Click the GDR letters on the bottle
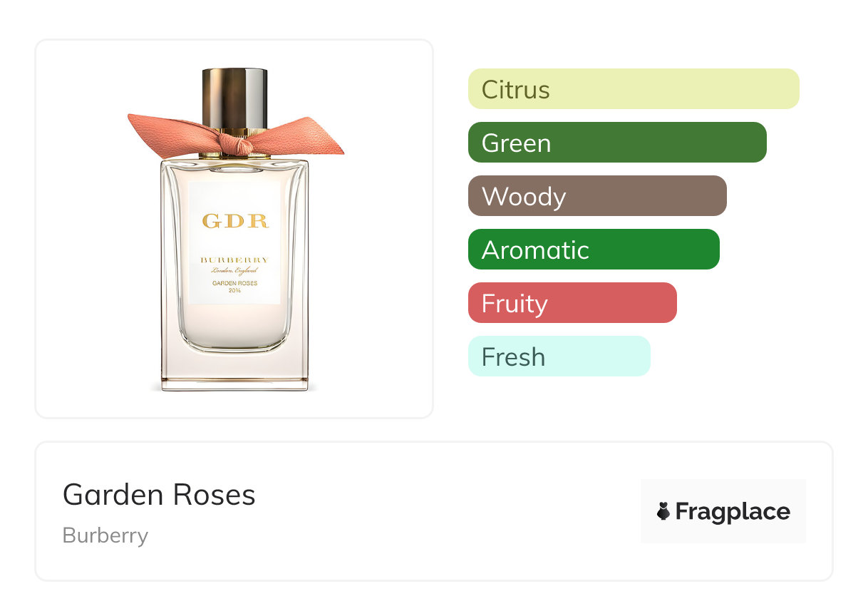 [235, 221]
